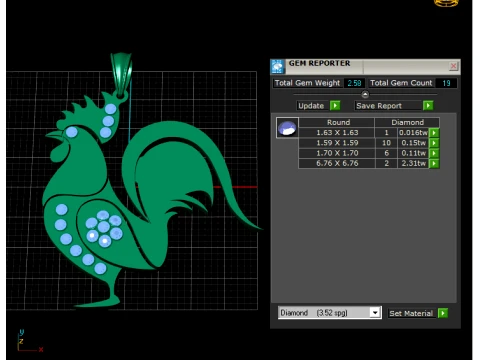Click the 0.016tw weight cell

pos(413,133)
